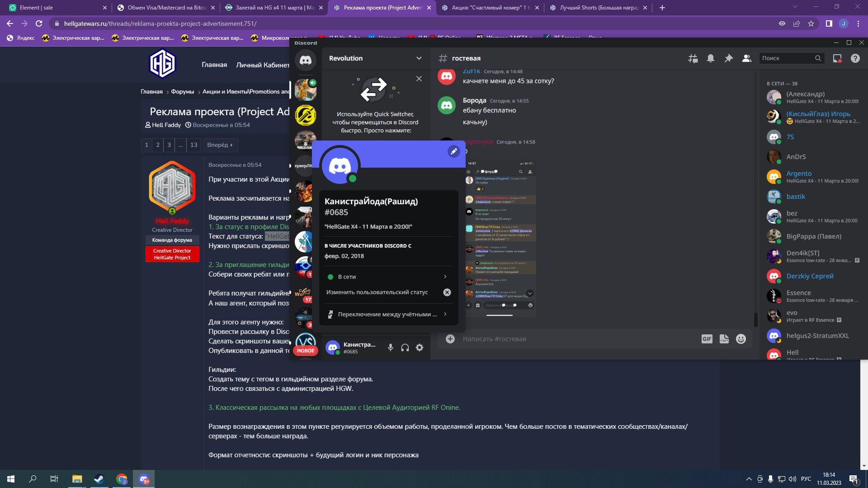Screen dimensions: 868x488
Task: Open Windows Start menu
Action: tap(11, 479)
